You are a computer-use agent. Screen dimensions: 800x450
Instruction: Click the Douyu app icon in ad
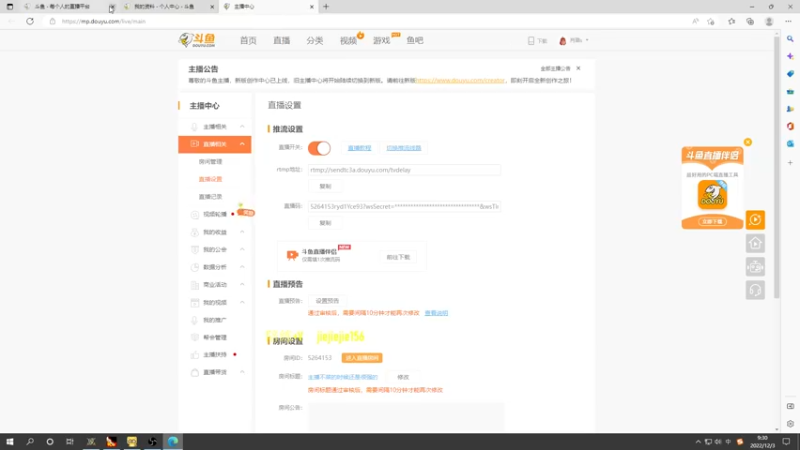pos(712,194)
